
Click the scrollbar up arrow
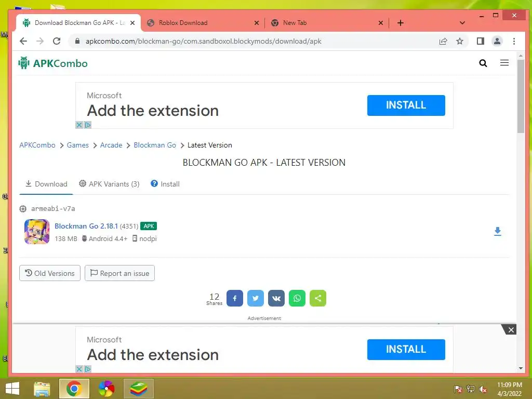click(521, 55)
